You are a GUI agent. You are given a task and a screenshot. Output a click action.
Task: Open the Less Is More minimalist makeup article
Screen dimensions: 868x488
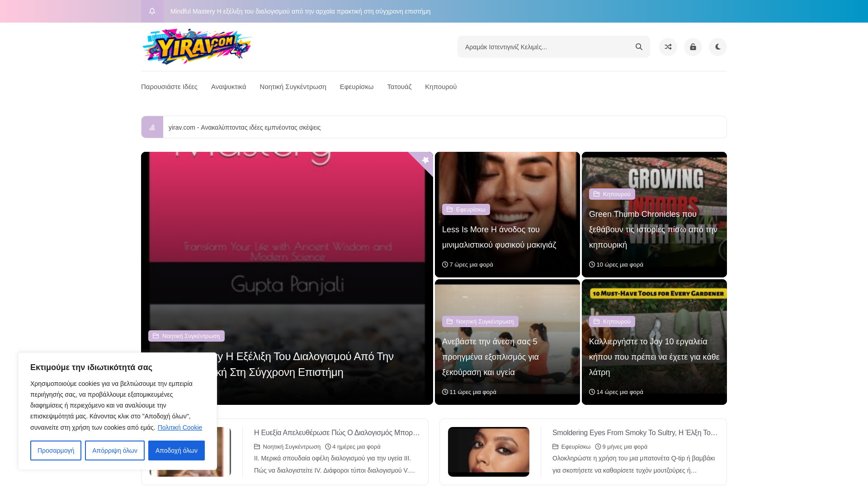coord(499,237)
